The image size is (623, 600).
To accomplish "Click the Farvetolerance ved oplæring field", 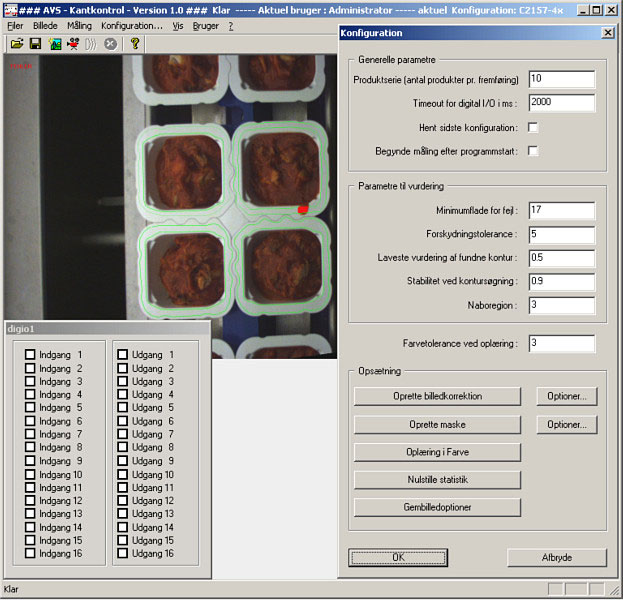I will tap(562, 343).
